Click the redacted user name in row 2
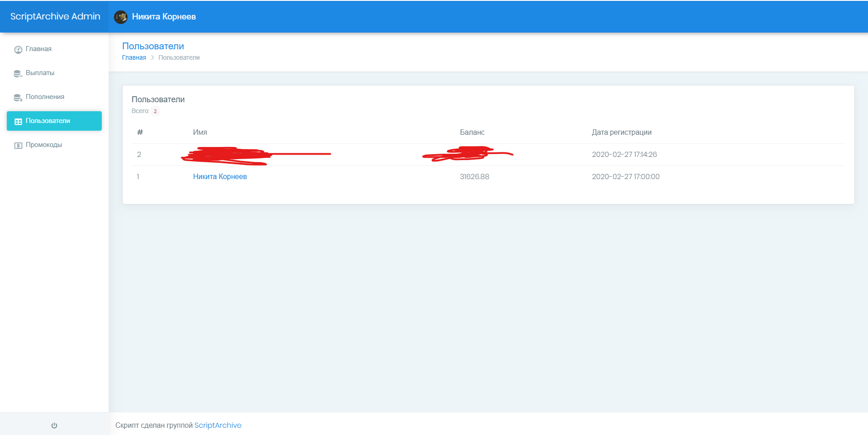The image size is (868, 435). click(226, 155)
